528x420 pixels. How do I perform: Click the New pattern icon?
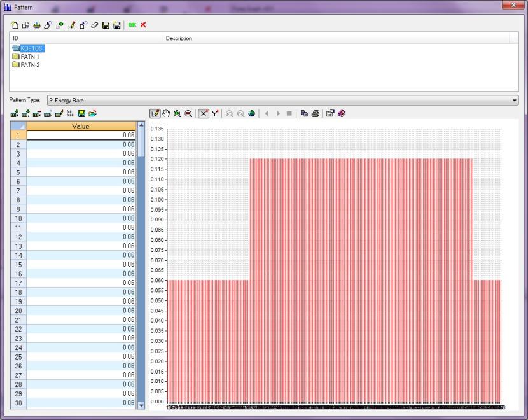pos(15,25)
